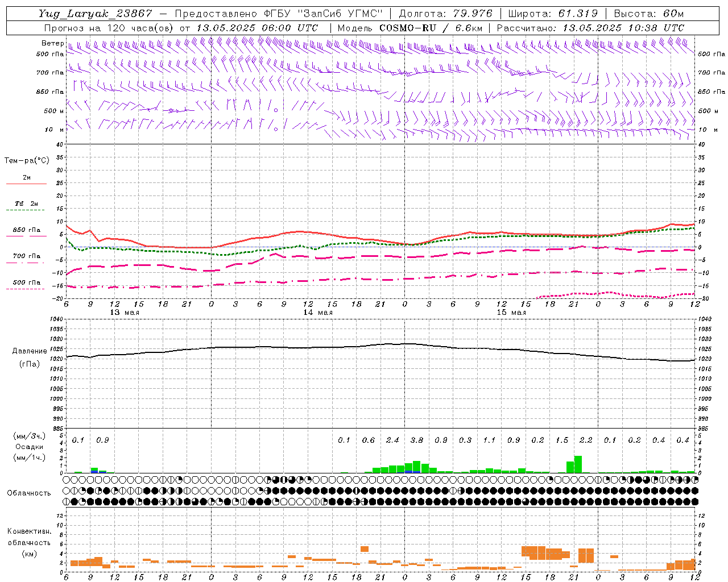
Task: Click the 2.4 precipitation total value
Action: (392, 440)
